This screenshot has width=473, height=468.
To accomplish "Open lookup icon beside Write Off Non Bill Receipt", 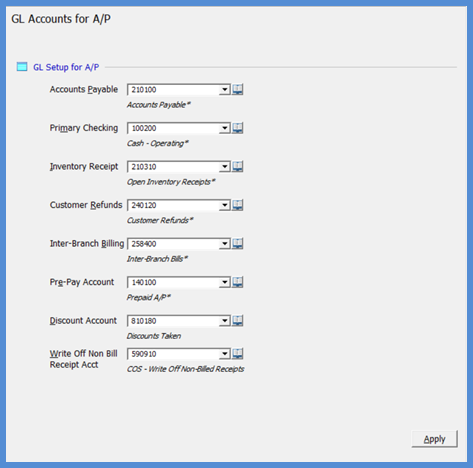I will [x=238, y=354].
